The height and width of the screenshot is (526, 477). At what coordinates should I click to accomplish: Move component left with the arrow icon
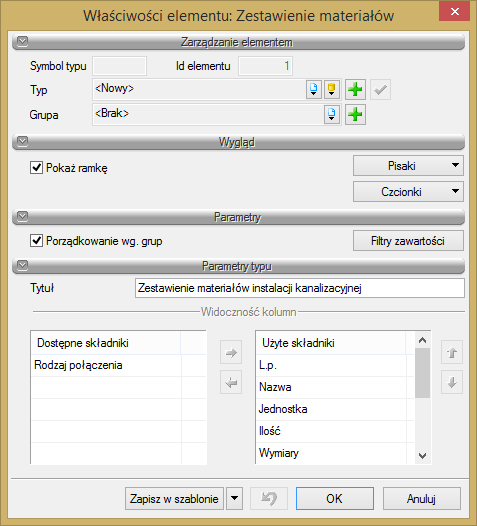pyautogui.click(x=231, y=382)
